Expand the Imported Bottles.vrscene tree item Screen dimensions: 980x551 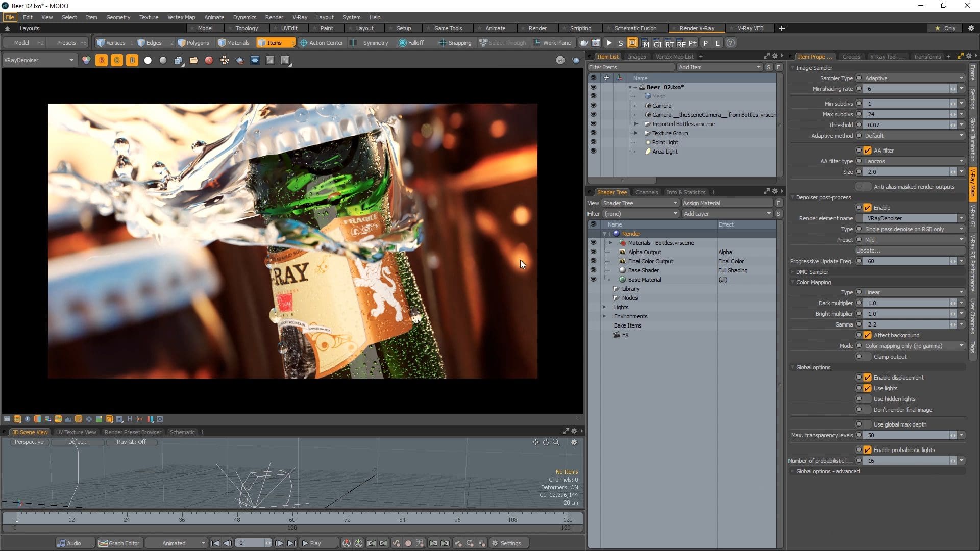pos(636,124)
